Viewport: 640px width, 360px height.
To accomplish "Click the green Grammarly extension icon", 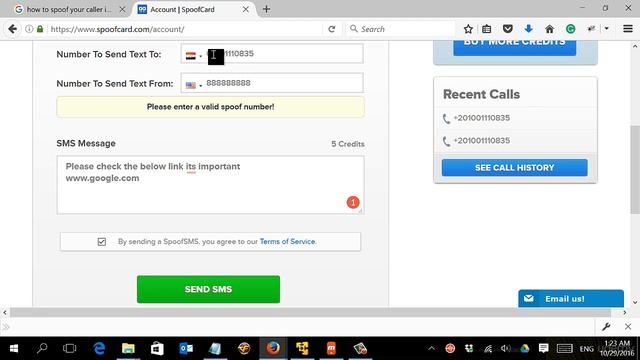I will pyautogui.click(x=571, y=29).
